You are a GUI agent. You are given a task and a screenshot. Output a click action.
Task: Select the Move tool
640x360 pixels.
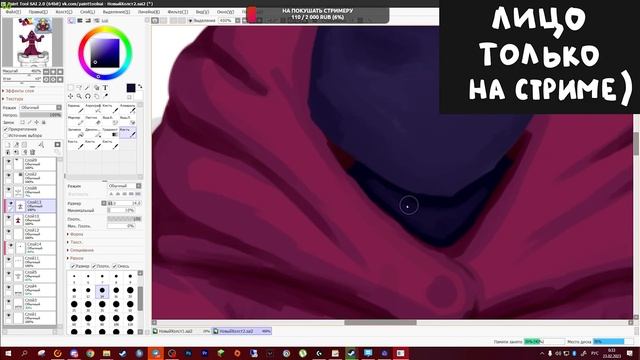point(70,96)
